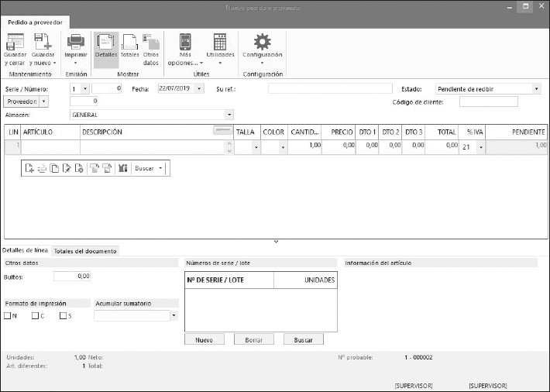Open the Almacén GENERAL dropdown

(229, 115)
